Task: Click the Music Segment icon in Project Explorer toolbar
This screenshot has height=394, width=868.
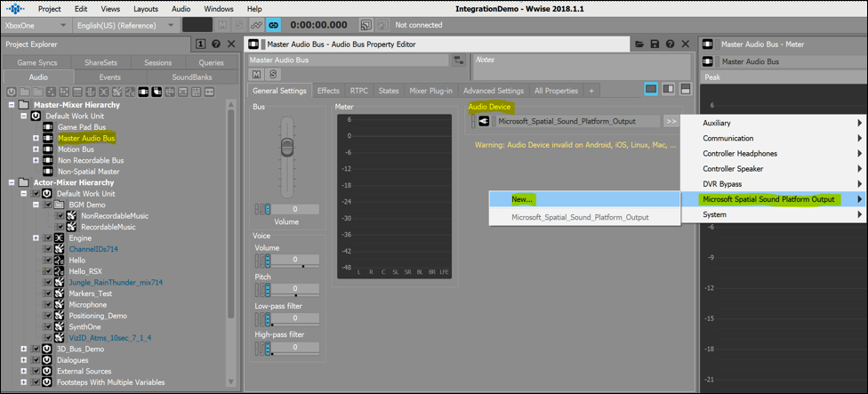Action: tap(196, 92)
